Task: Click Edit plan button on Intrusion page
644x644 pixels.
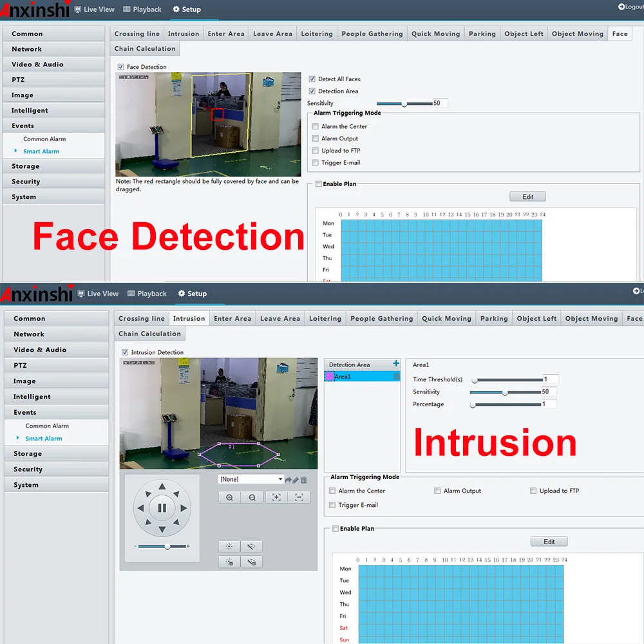Action: click(x=549, y=542)
